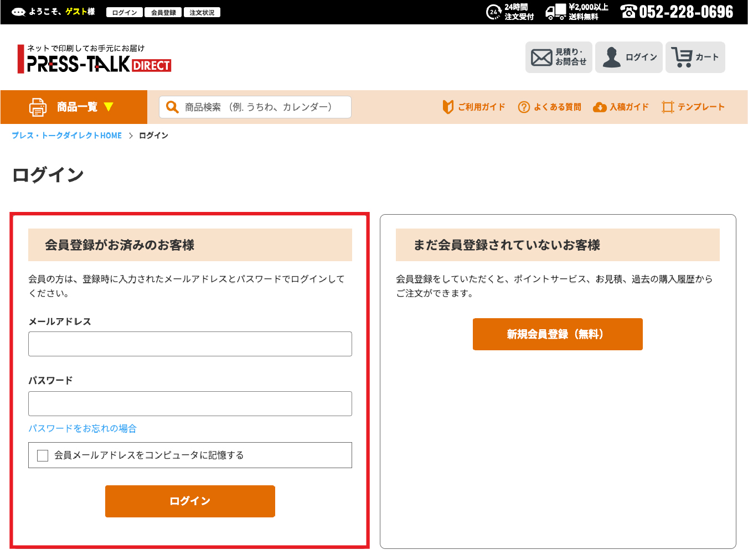Focus the パスワード input field
This screenshot has height=560, width=748.
pos(190,404)
